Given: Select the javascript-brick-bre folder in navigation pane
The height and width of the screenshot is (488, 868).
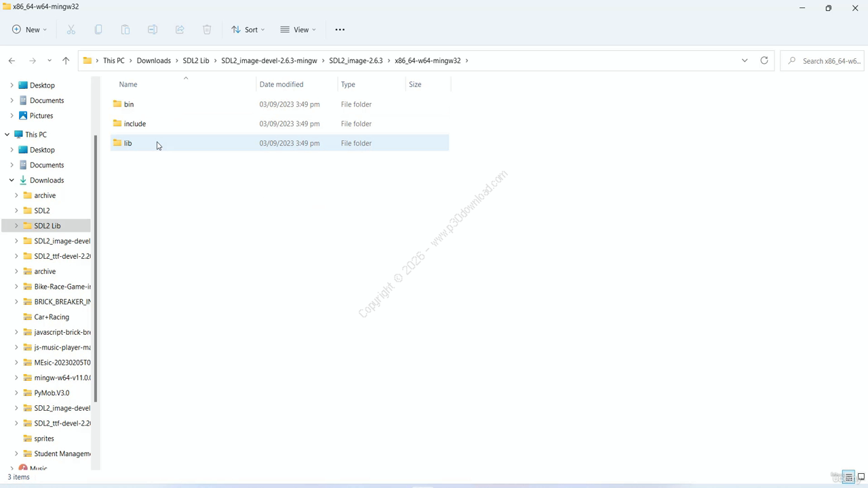Looking at the screenshot, I should [x=62, y=332].
